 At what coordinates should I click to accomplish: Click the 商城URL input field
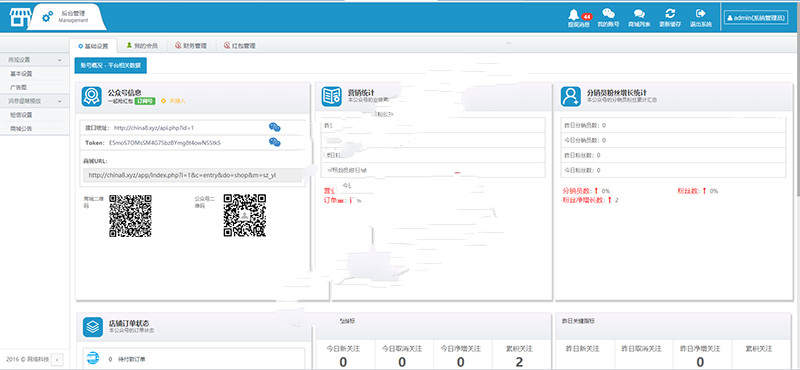pyautogui.click(x=192, y=175)
